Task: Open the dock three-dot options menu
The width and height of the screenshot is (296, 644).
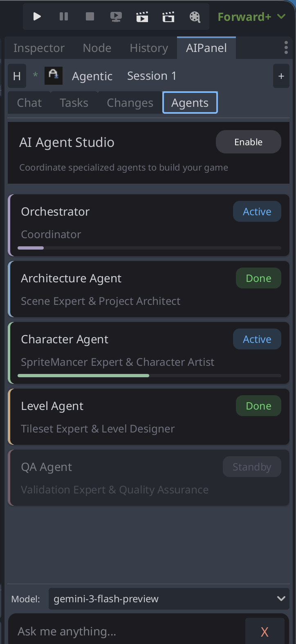Action: [286, 48]
